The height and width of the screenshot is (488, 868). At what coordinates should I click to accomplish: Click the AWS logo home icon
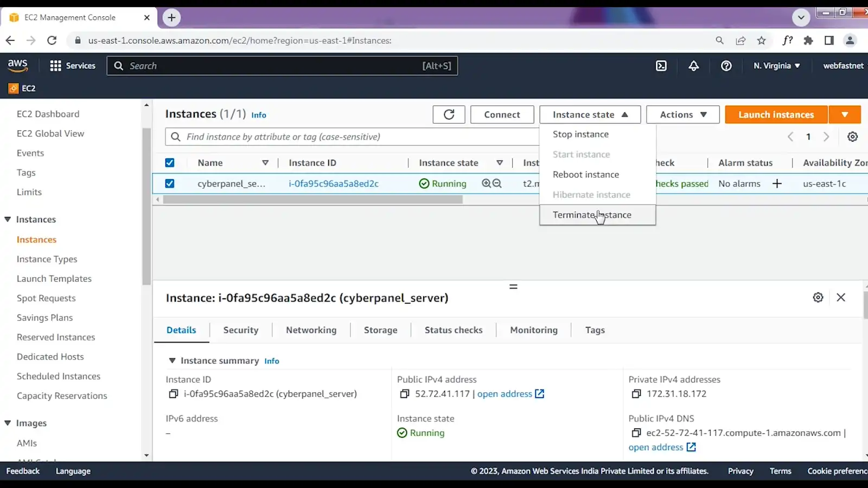(18, 66)
